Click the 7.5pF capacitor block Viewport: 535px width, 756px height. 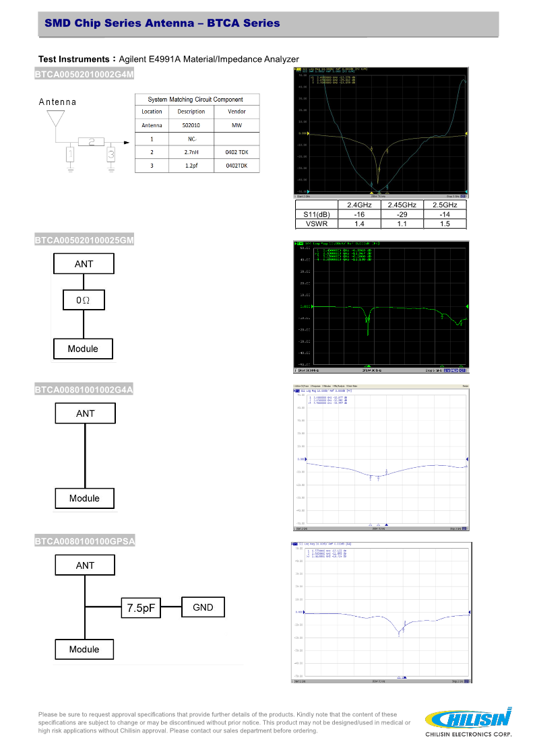(141, 608)
